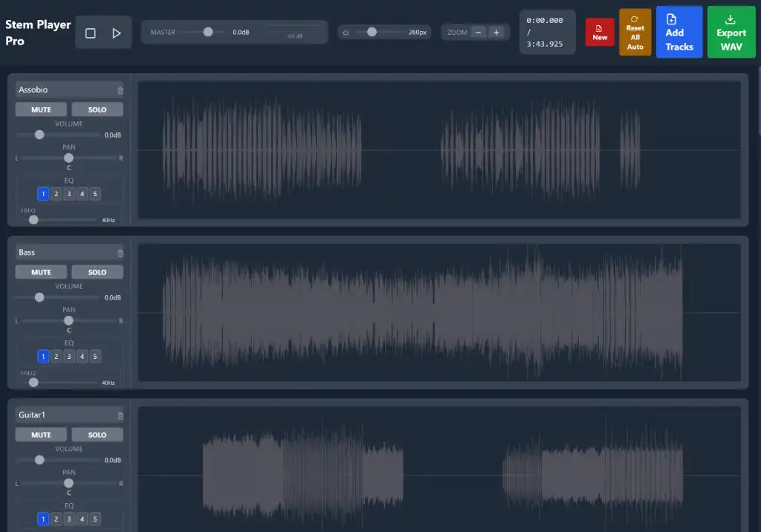Zoom in with the plus button
This screenshot has height=532, width=761.
click(x=496, y=32)
